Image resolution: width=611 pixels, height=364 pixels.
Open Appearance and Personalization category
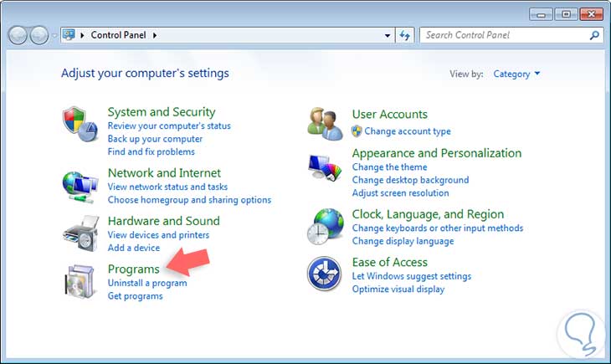(437, 153)
